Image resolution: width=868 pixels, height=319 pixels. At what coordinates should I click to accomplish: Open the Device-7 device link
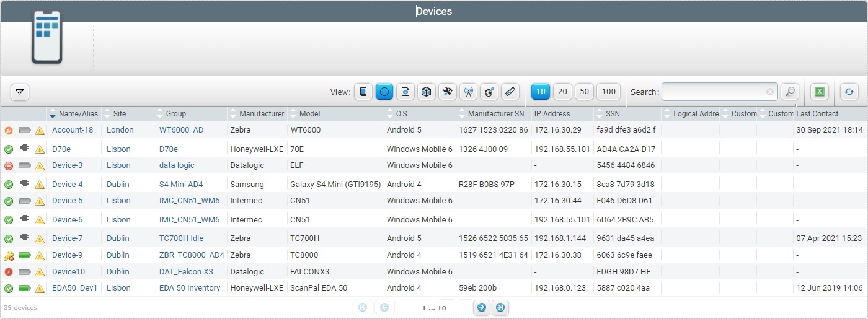(x=67, y=238)
